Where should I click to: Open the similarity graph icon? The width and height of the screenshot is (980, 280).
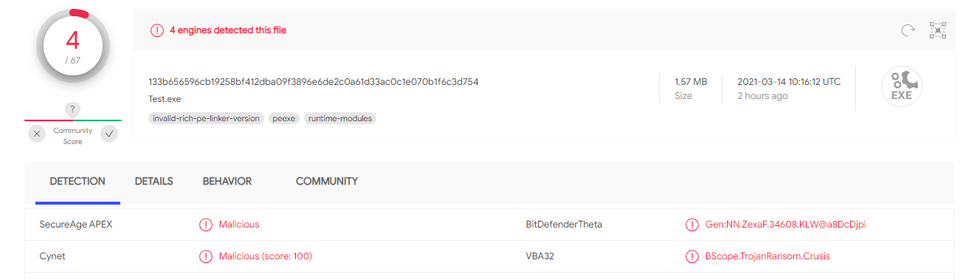click(938, 30)
